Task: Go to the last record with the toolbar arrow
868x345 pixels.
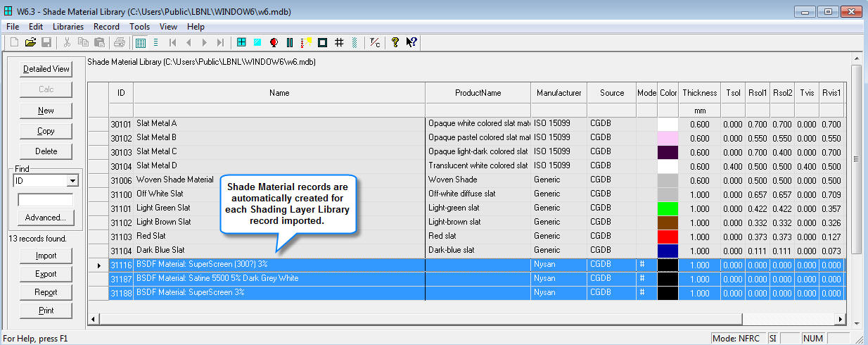Action: click(x=221, y=42)
